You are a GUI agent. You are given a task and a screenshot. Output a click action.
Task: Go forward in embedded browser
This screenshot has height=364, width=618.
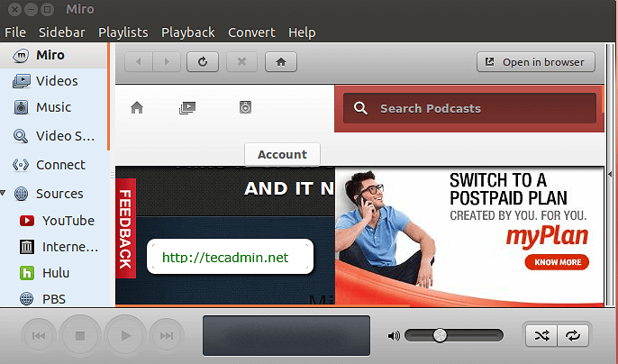tap(167, 62)
